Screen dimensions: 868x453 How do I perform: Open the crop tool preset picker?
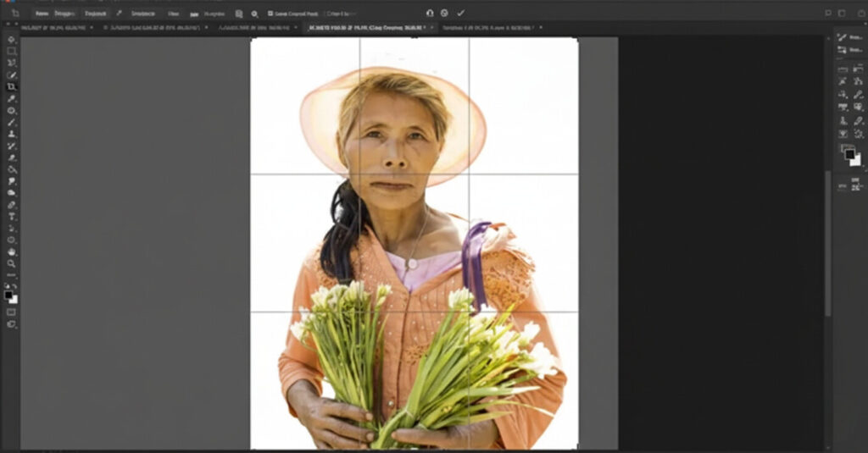[15, 13]
